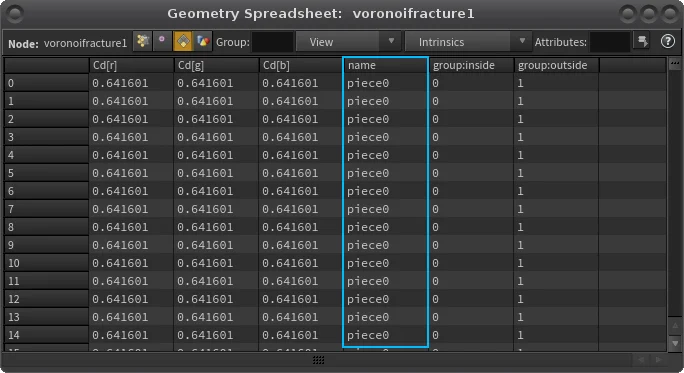Click the bottom pane grip handle
The image size is (684, 373).
coord(319,359)
